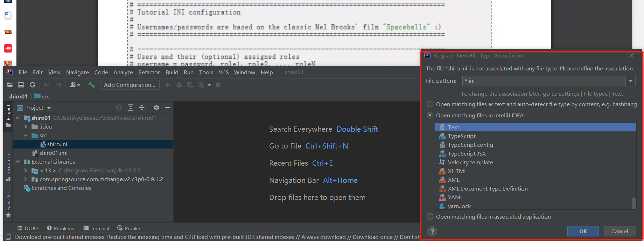Click the green Build Project hammer

tap(91, 85)
